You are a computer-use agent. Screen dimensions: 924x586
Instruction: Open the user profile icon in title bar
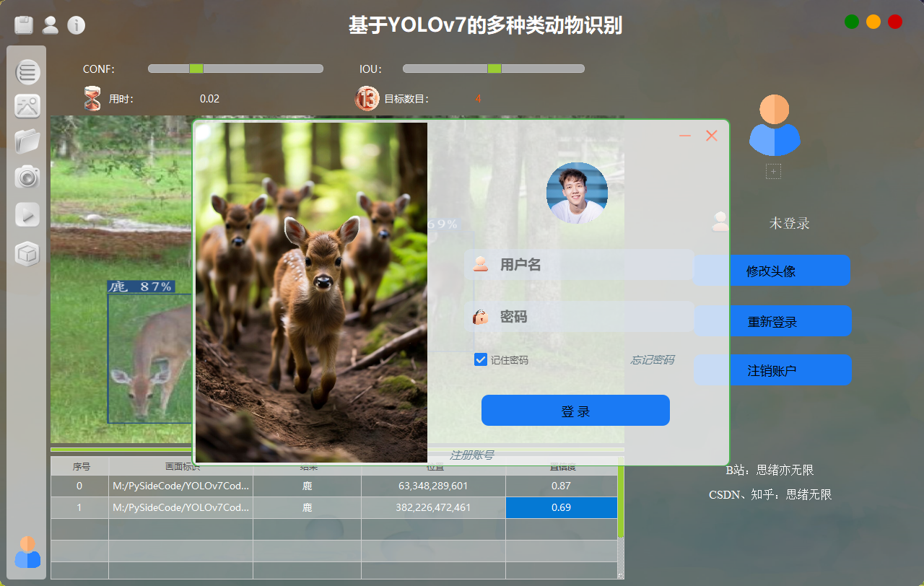pyautogui.click(x=50, y=25)
